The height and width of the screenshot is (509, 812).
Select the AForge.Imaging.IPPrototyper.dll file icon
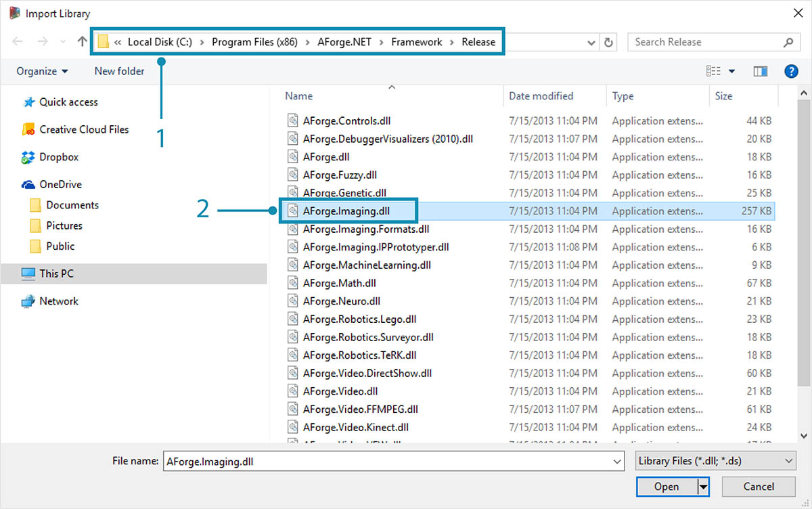(293, 247)
